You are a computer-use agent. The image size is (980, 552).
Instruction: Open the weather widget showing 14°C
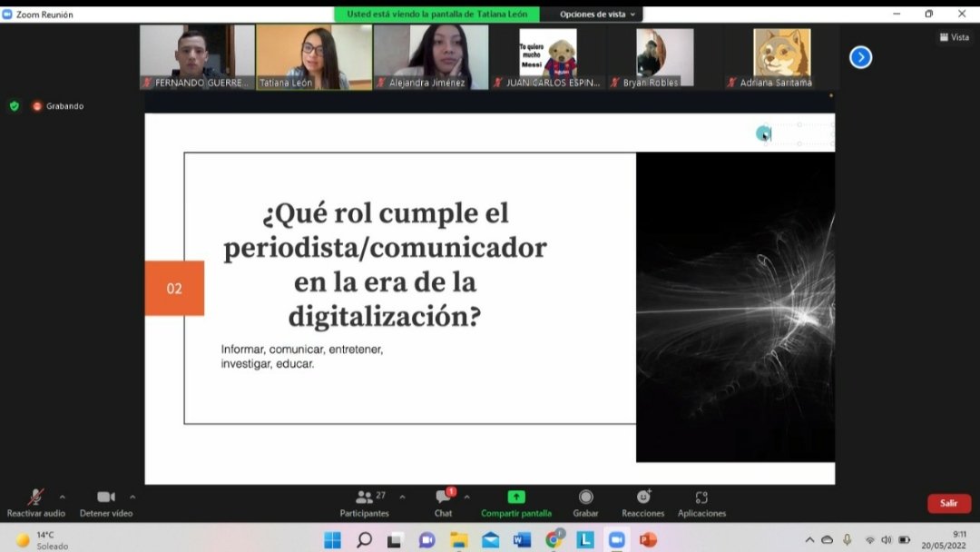[42, 540]
